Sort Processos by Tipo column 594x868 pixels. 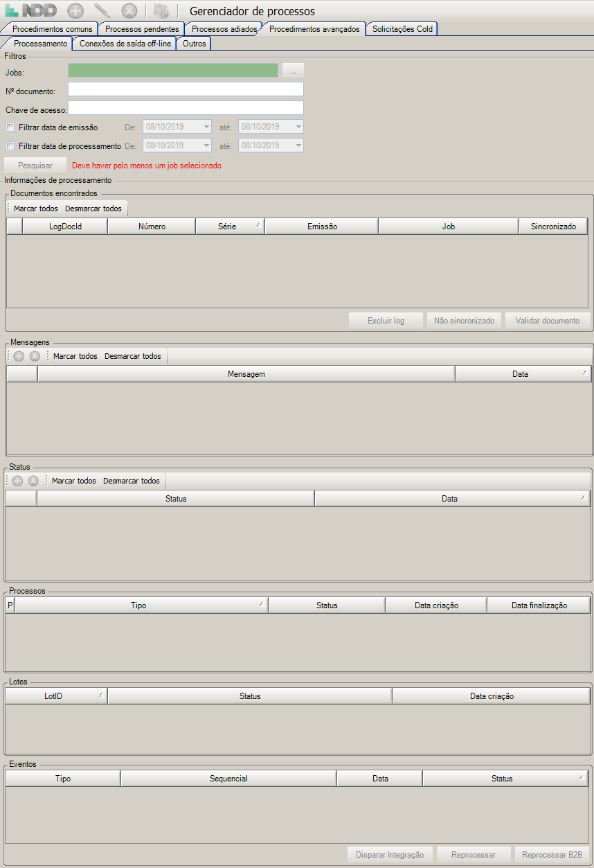pos(141,605)
